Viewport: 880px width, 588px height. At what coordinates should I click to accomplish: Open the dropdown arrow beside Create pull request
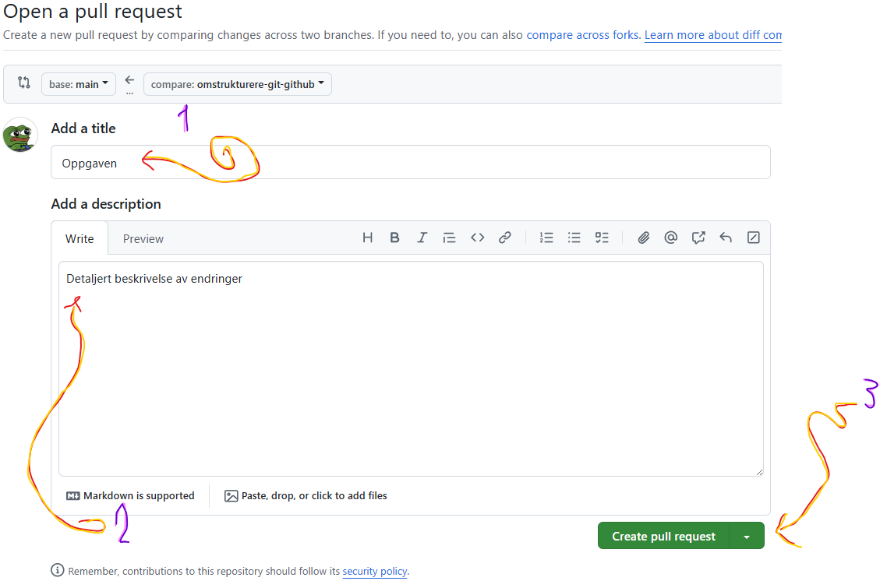[747, 537]
